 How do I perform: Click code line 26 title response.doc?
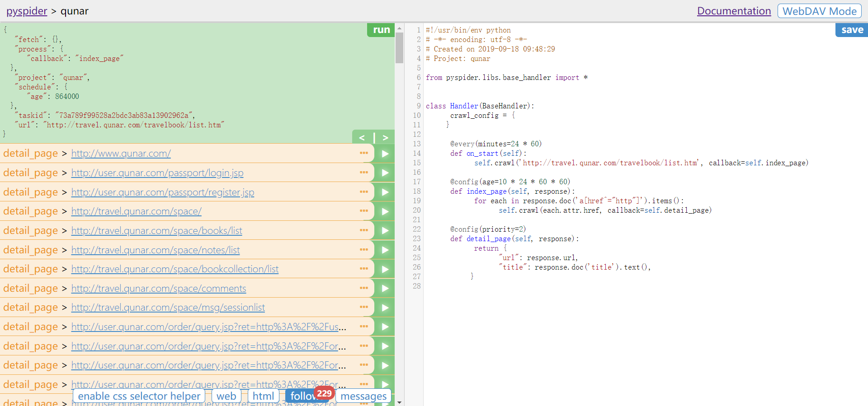tap(575, 267)
